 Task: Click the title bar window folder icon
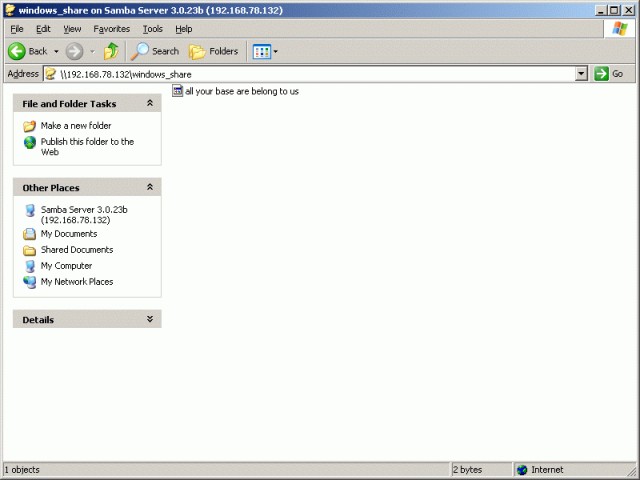tap(10, 10)
